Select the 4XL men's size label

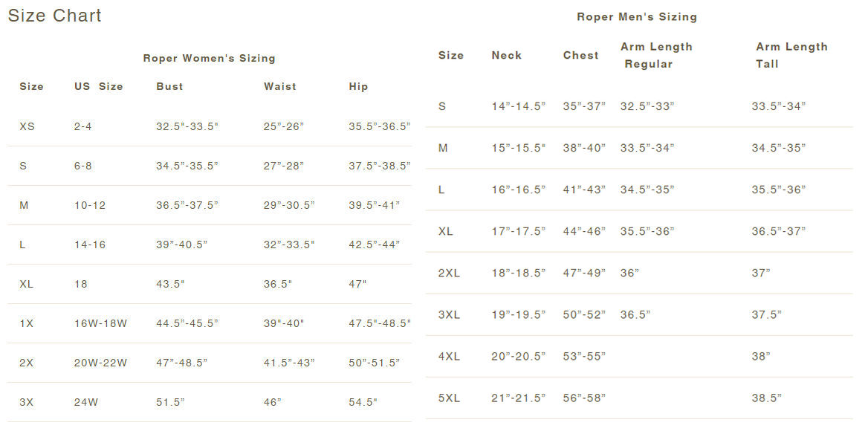pos(449,356)
